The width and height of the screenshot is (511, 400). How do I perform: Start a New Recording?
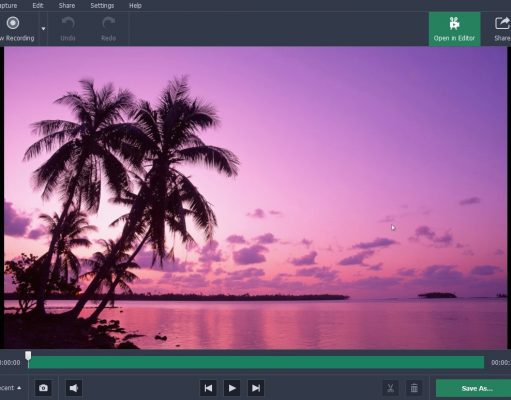(x=16, y=29)
